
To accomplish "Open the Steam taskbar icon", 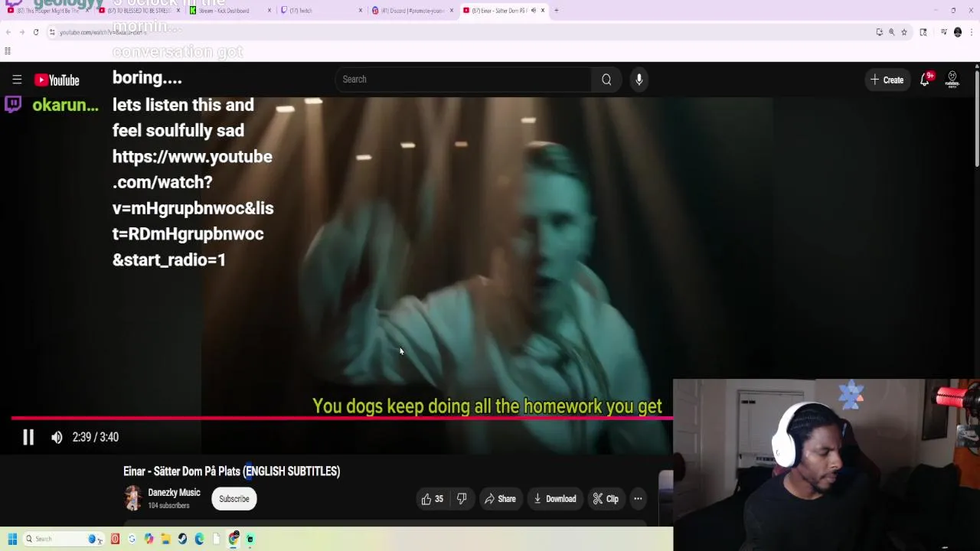I will pos(182,539).
